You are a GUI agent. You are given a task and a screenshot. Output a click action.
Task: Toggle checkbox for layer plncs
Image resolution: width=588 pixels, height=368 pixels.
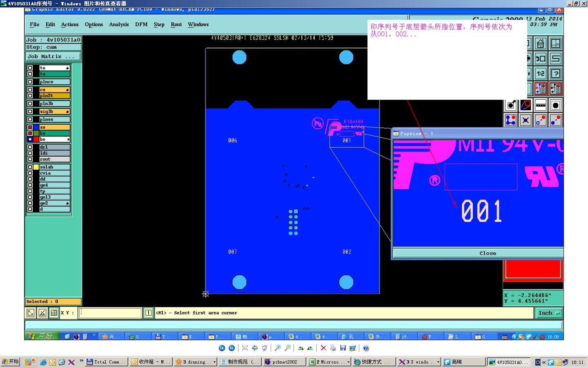click(30, 82)
